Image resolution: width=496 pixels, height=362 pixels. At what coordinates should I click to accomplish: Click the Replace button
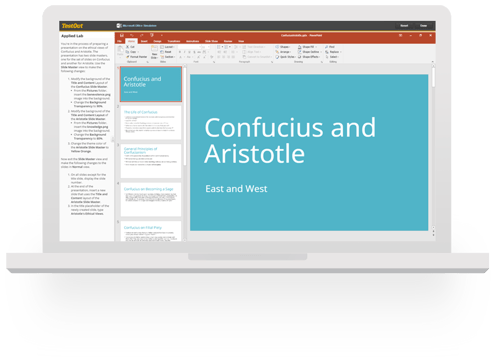(x=333, y=52)
